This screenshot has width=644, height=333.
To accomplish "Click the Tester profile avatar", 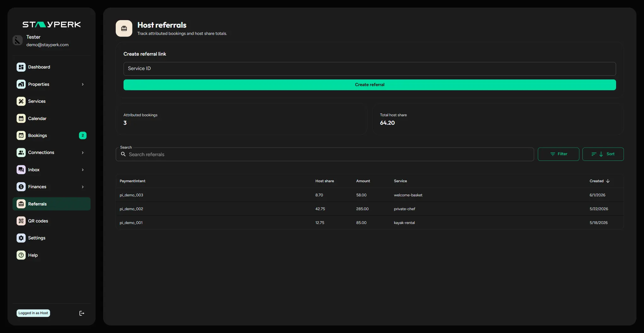I will [x=18, y=40].
